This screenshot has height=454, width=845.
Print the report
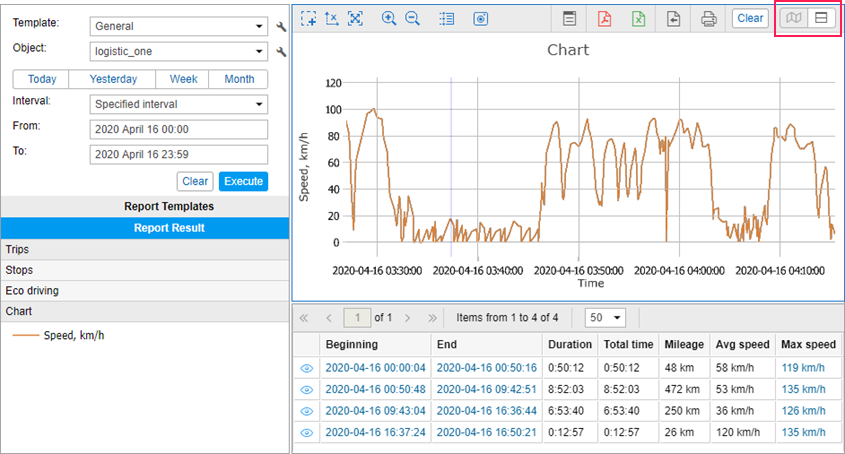pyautogui.click(x=709, y=19)
